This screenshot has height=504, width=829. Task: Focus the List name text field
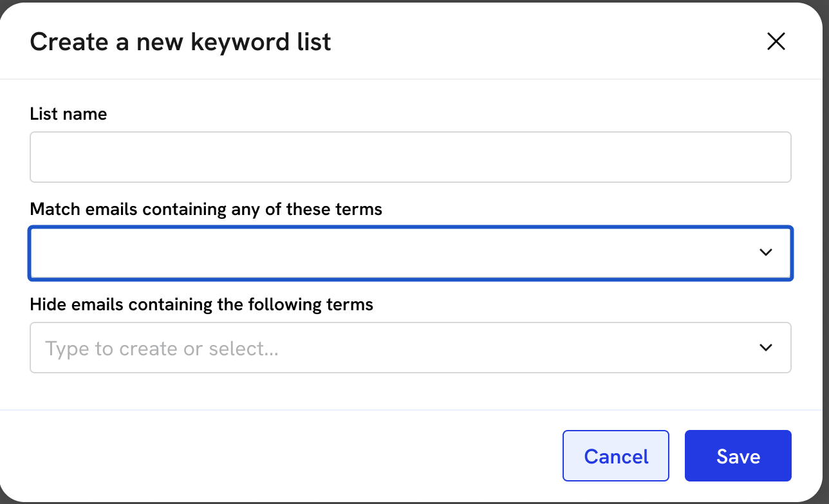[410, 157]
